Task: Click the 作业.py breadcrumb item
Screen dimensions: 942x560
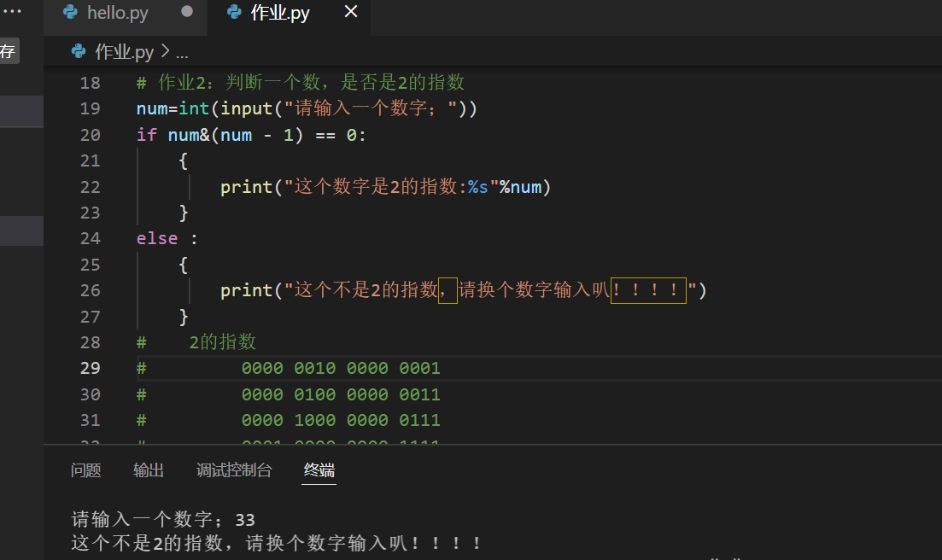Action: pos(125,52)
